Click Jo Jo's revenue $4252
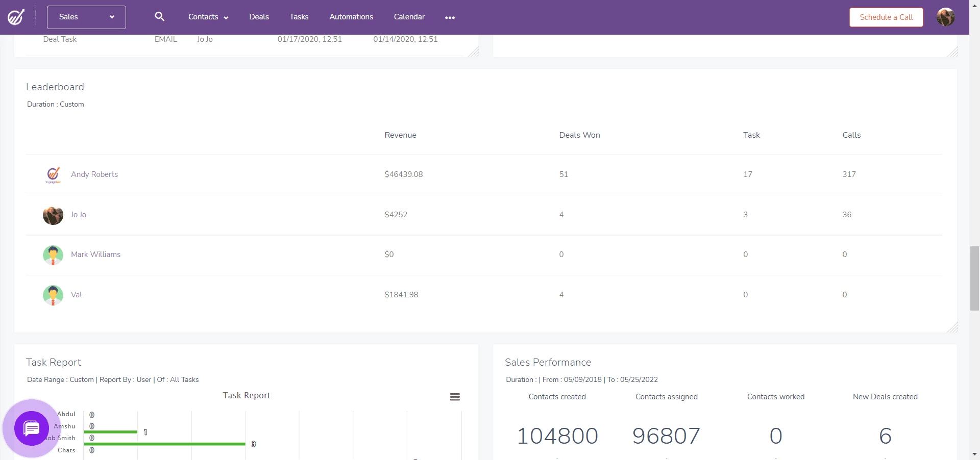The width and height of the screenshot is (980, 460). tap(396, 215)
